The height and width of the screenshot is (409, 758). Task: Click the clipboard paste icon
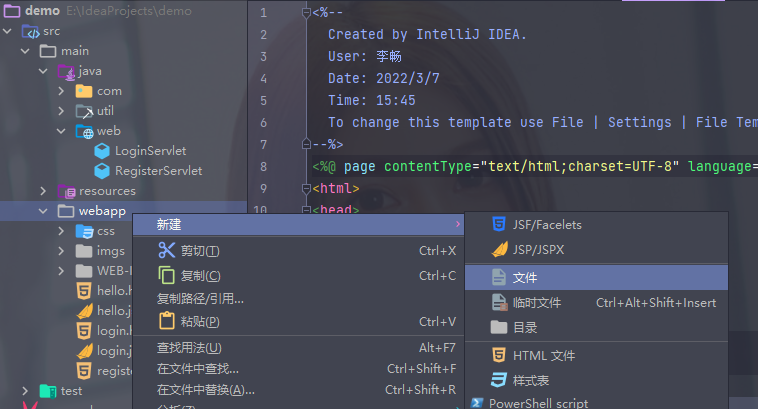pyautogui.click(x=167, y=321)
